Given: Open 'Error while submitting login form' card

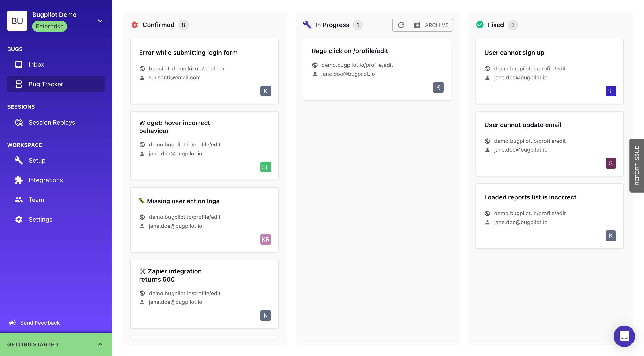Looking at the screenshot, I should (x=204, y=71).
